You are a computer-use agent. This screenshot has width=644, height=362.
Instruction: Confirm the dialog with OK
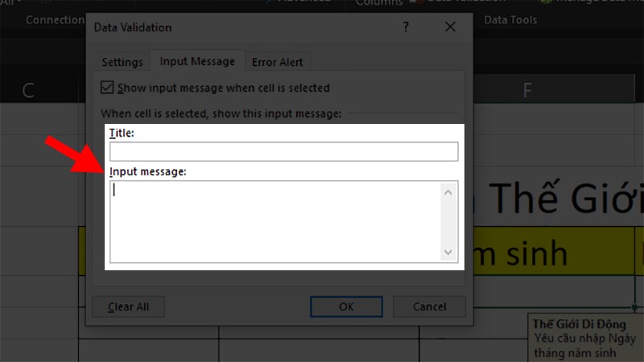coord(346,306)
